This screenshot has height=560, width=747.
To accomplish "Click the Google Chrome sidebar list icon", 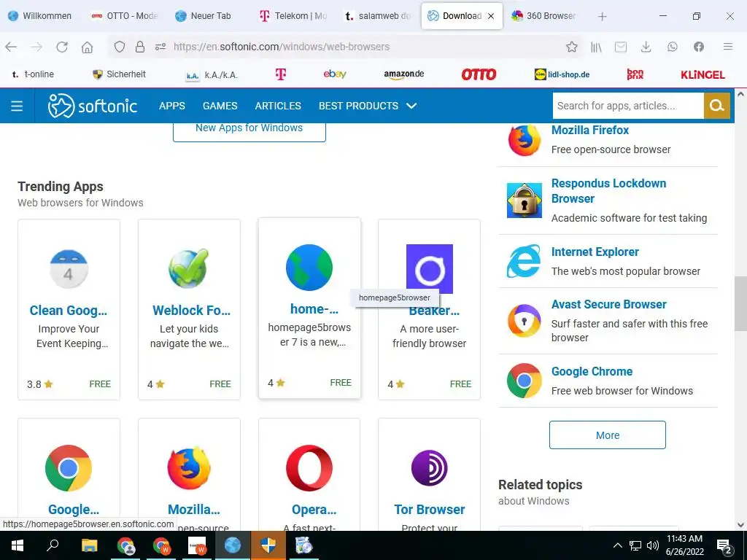I will pos(524,381).
